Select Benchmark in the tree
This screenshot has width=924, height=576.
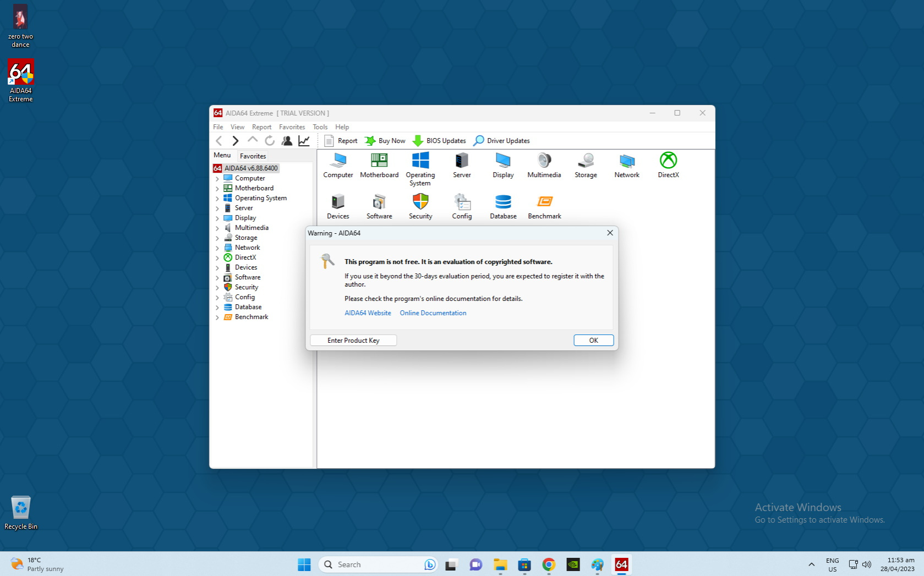251,317
